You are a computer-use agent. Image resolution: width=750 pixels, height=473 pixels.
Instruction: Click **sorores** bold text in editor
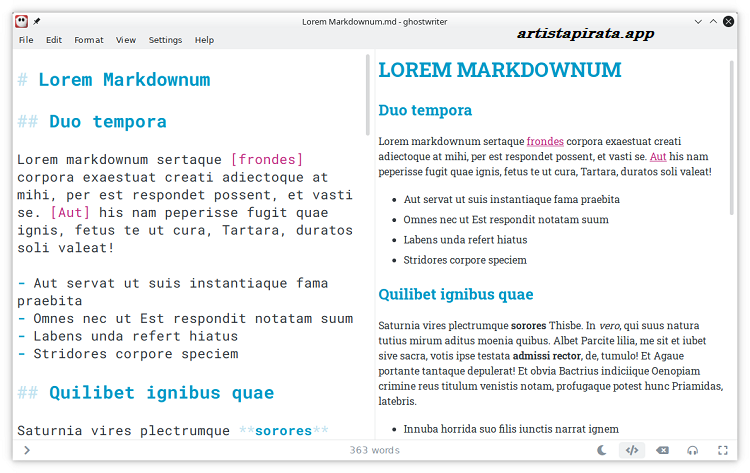point(284,431)
